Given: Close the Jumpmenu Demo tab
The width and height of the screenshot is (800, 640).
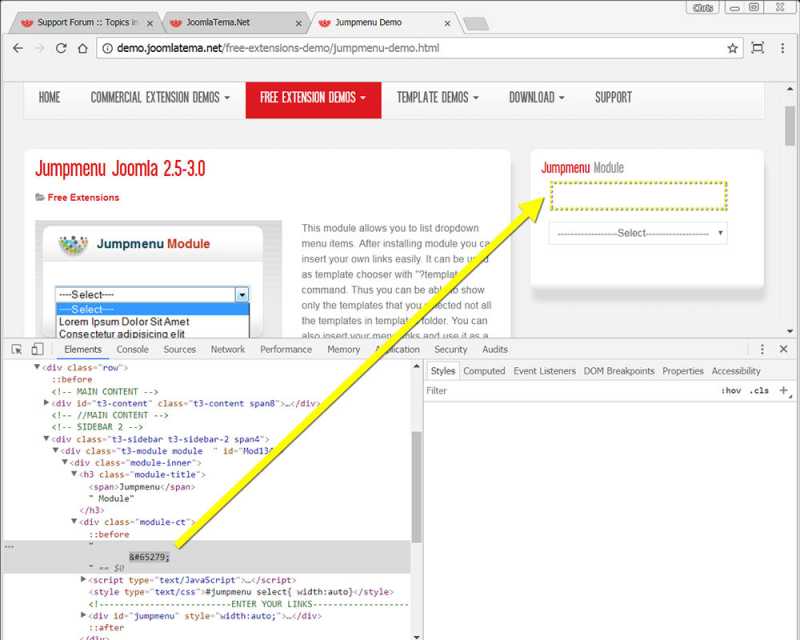Looking at the screenshot, I should point(447,23).
